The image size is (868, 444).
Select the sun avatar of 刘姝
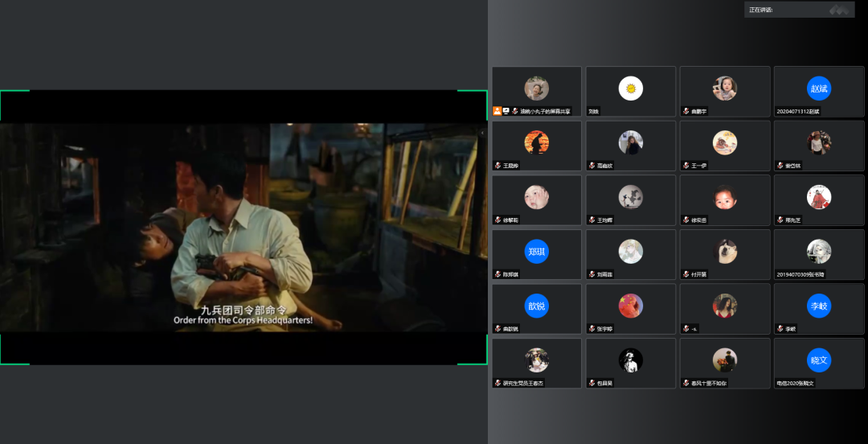tap(630, 88)
